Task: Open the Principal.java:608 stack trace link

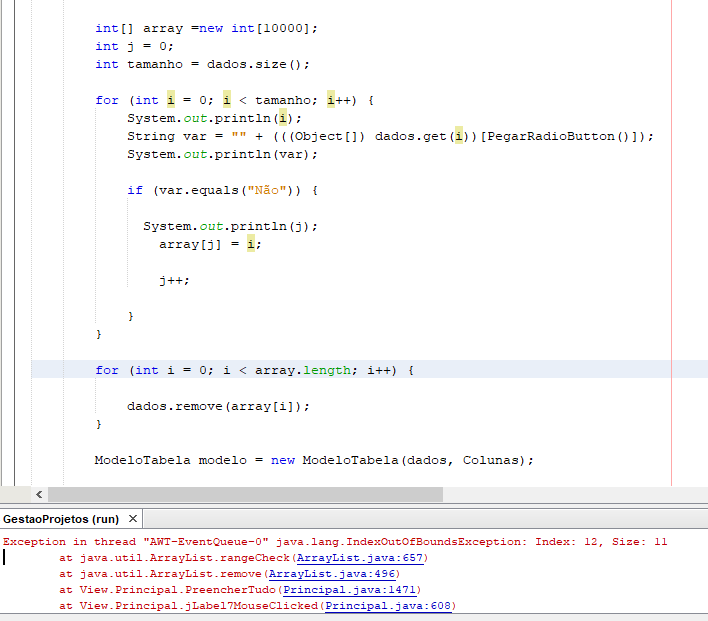Action: (388, 605)
